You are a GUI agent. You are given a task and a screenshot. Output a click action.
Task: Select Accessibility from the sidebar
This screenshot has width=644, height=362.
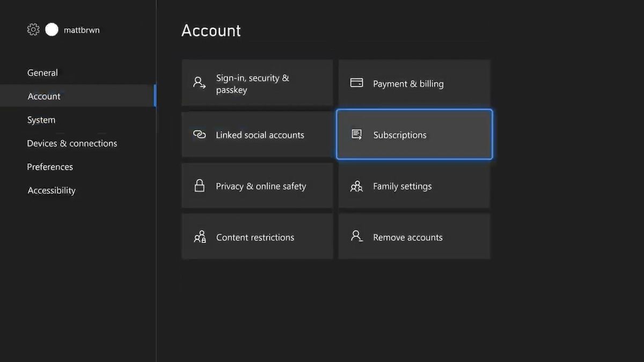coord(52,190)
